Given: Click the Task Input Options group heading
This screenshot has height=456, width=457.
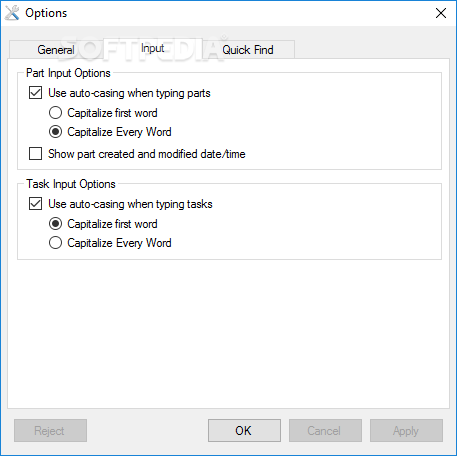Looking at the screenshot, I should pyautogui.click(x=71, y=184).
